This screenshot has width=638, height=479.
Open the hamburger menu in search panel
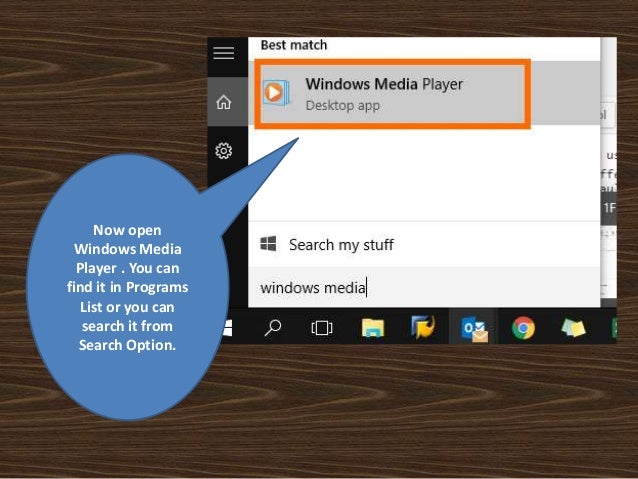pyautogui.click(x=223, y=53)
